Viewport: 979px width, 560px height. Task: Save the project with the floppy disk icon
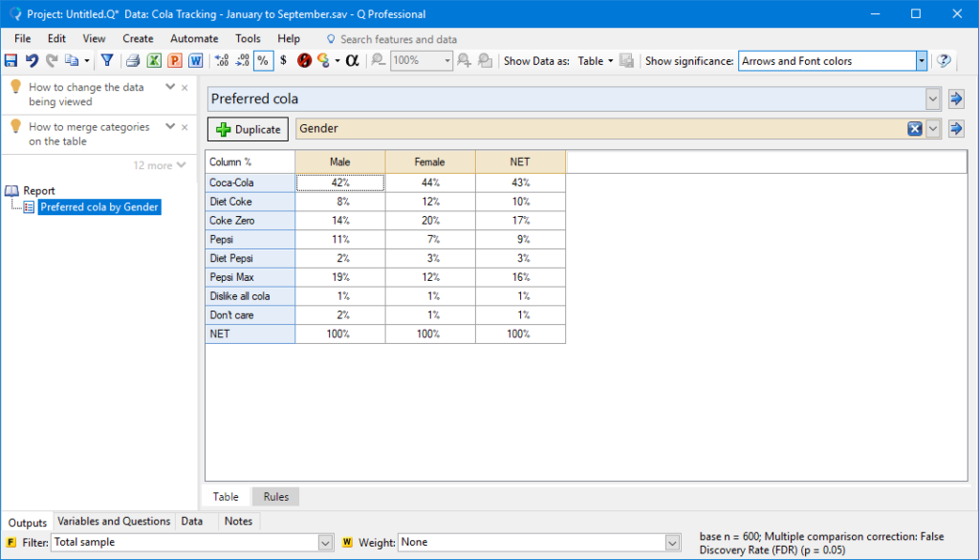point(11,60)
